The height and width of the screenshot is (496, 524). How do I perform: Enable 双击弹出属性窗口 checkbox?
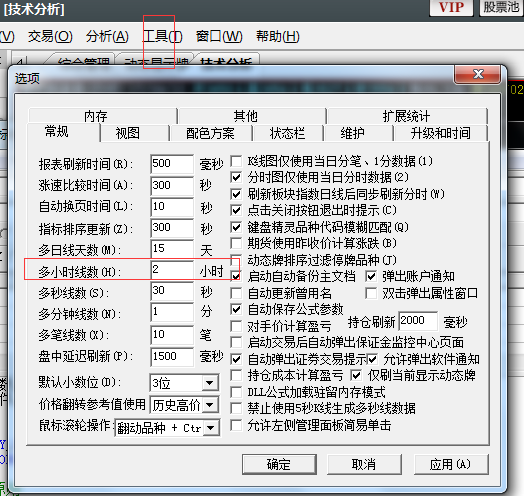[x=371, y=293]
